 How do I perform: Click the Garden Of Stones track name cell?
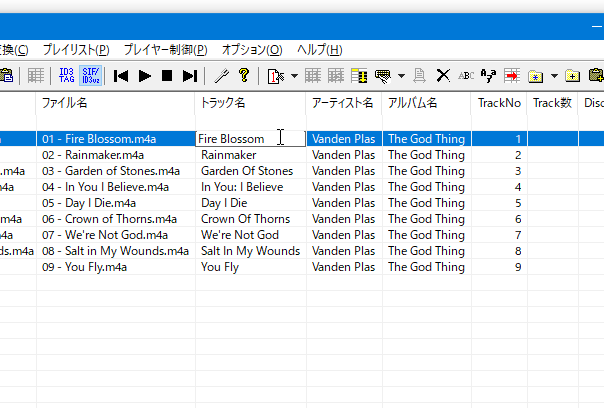coord(251,171)
